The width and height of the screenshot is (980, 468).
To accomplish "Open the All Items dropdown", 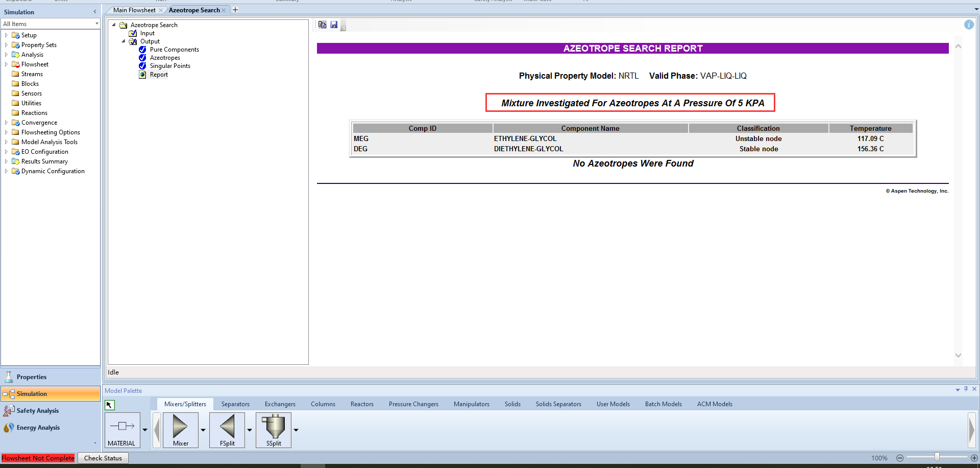I will [x=96, y=24].
